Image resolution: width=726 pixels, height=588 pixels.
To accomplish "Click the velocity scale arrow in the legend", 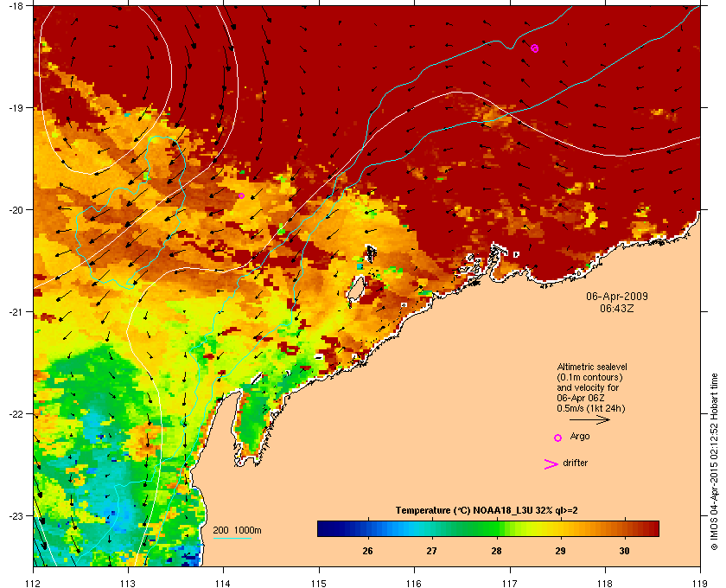I will 589,420.
